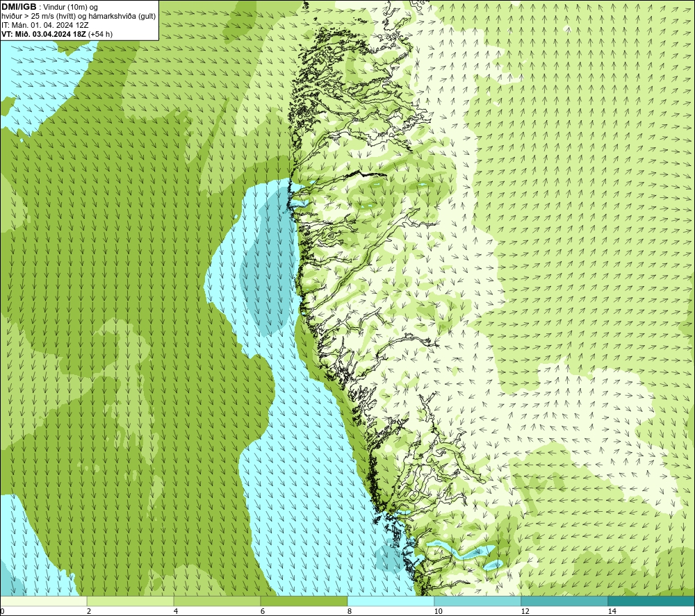Viewport: 695px width, 616px height.
Task: Click the legend tick label '4'
Action: (176, 611)
